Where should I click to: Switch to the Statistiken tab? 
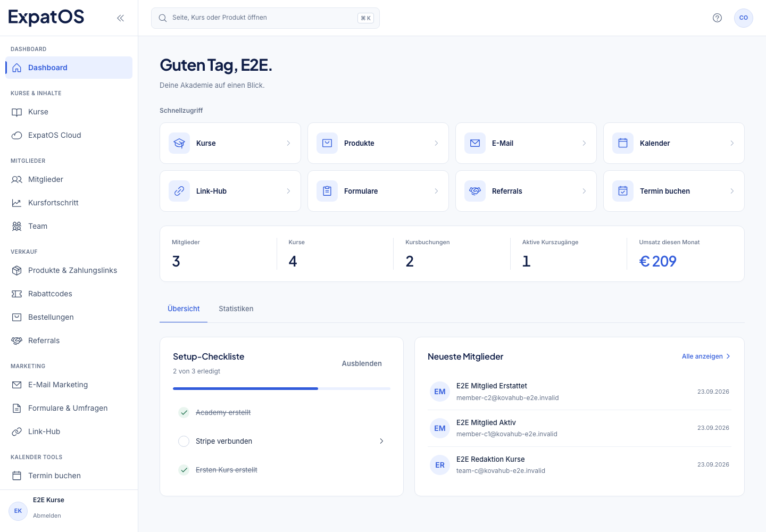pyautogui.click(x=236, y=309)
